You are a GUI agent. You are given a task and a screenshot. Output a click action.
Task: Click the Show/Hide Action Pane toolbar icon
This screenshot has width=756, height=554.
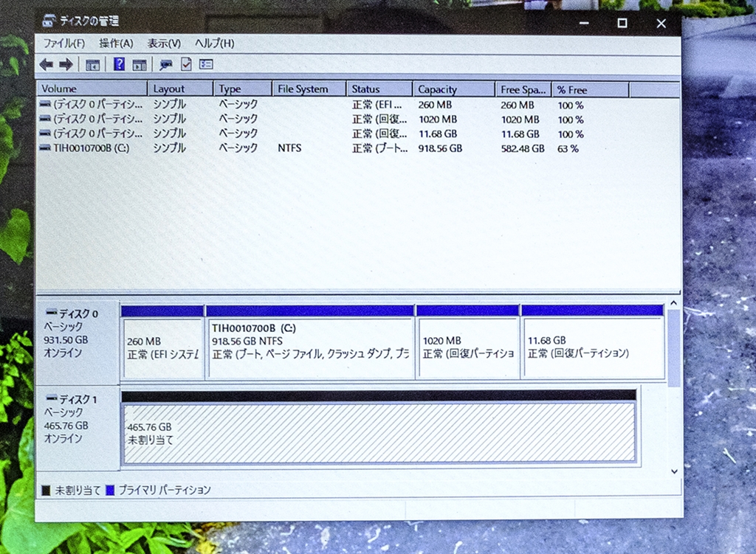point(140,65)
